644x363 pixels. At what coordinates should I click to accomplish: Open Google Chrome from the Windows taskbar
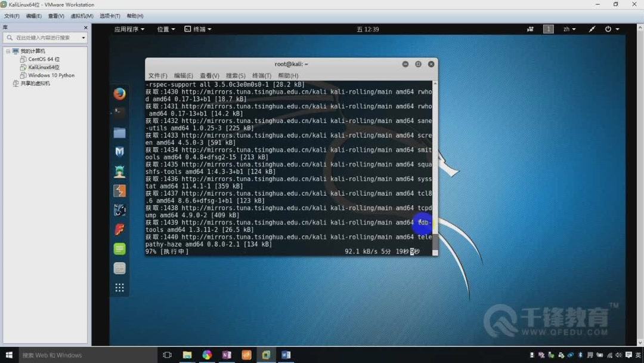[x=206, y=355]
